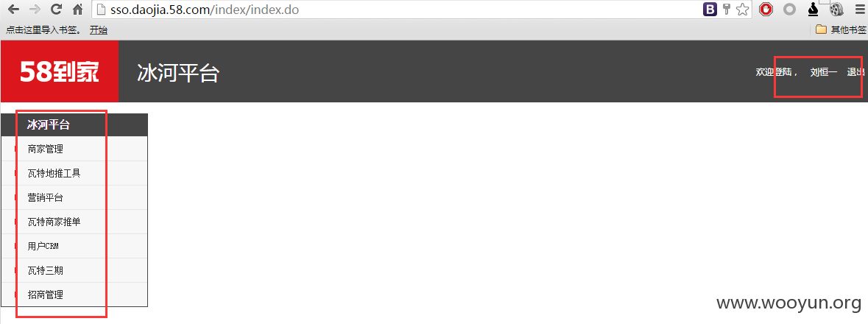Go to browser home icon
Screen dimensions: 868x324
[77, 10]
